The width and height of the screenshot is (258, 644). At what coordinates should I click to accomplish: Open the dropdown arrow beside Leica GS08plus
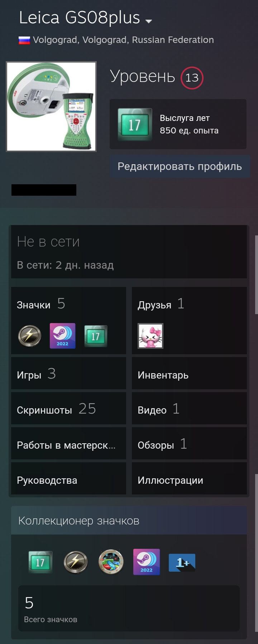[149, 21]
